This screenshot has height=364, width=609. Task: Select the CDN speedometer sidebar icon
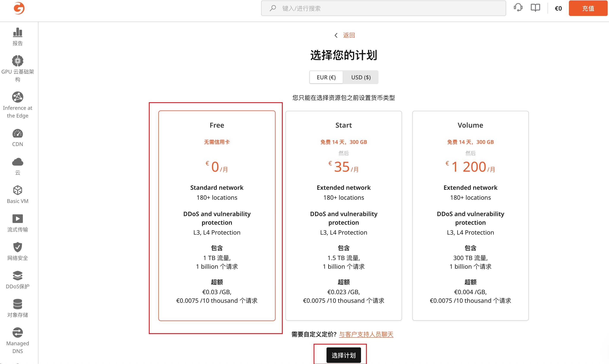[x=17, y=134]
